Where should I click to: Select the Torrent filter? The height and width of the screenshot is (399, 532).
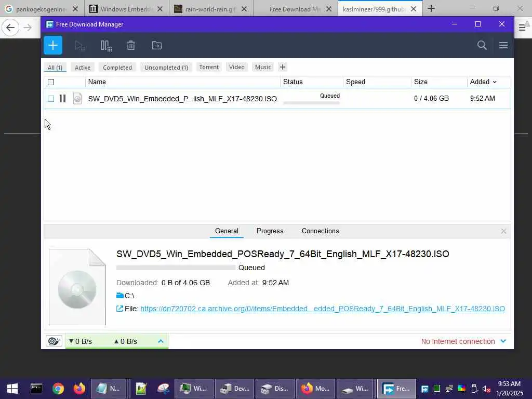[x=209, y=67]
